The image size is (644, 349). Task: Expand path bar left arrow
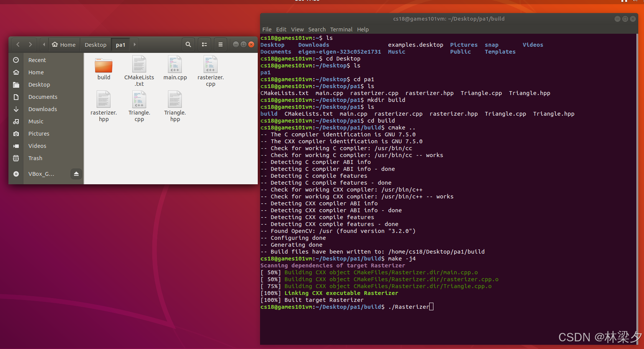(x=44, y=44)
